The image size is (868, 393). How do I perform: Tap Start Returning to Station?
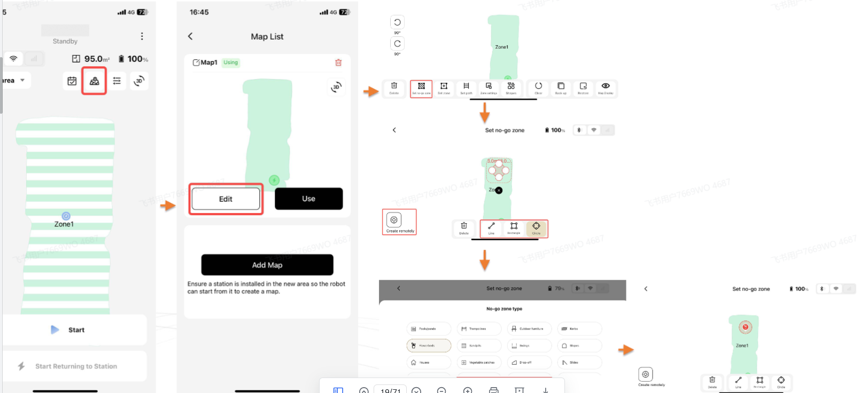(x=75, y=366)
